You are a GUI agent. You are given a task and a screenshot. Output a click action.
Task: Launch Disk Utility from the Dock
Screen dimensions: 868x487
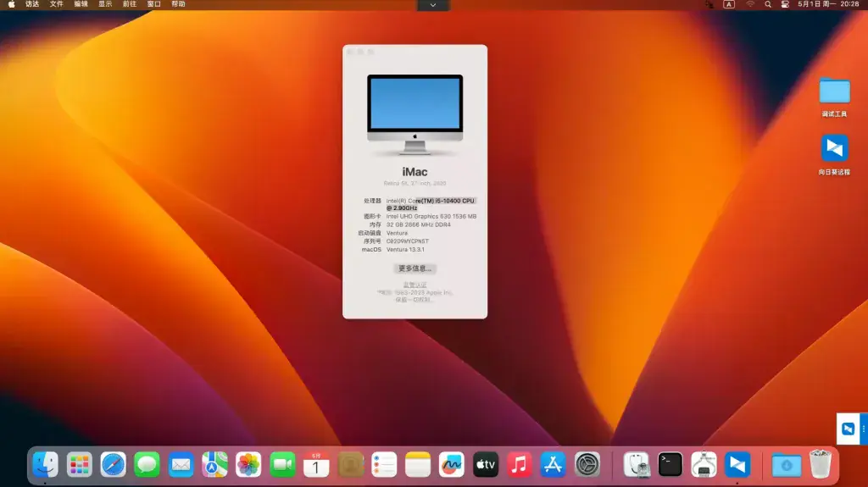coord(636,464)
